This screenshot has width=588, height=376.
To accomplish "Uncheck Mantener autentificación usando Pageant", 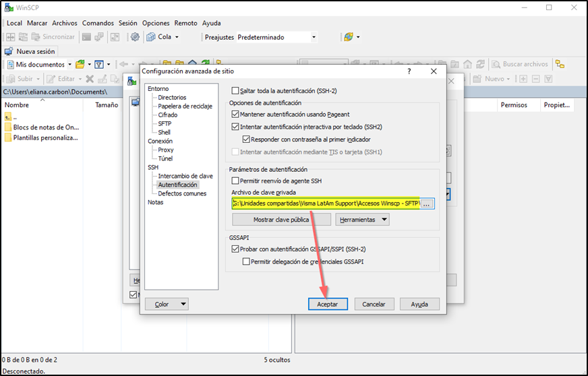I will pyautogui.click(x=235, y=115).
